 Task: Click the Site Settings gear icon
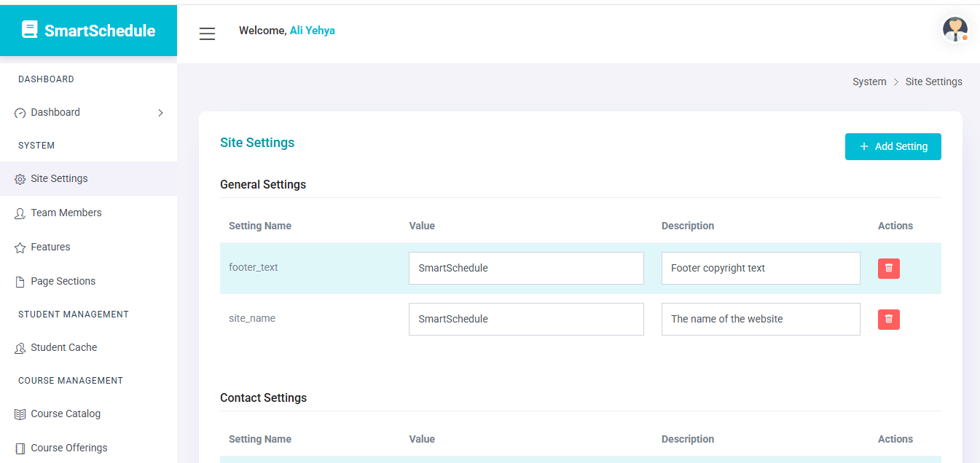click(x=20, y=179)
